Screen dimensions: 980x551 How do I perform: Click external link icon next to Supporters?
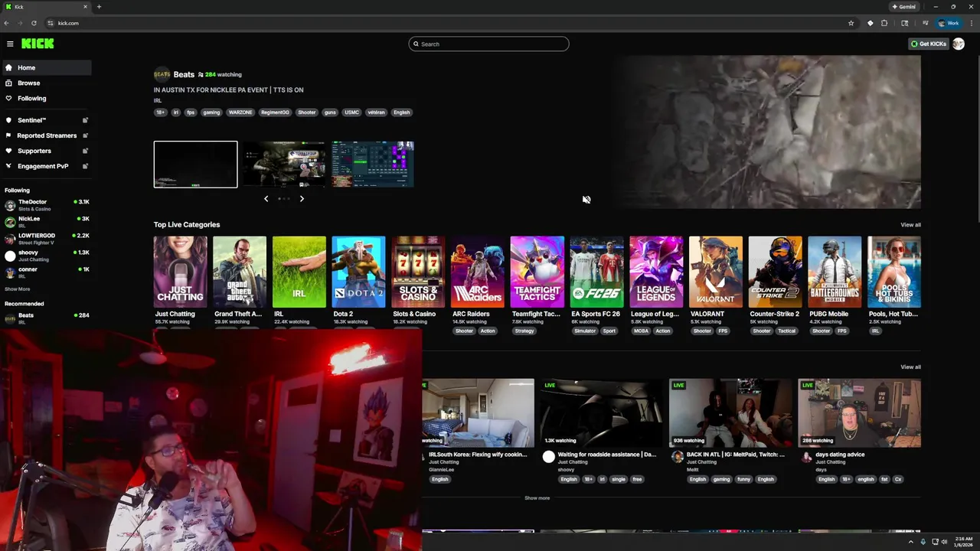85,151
